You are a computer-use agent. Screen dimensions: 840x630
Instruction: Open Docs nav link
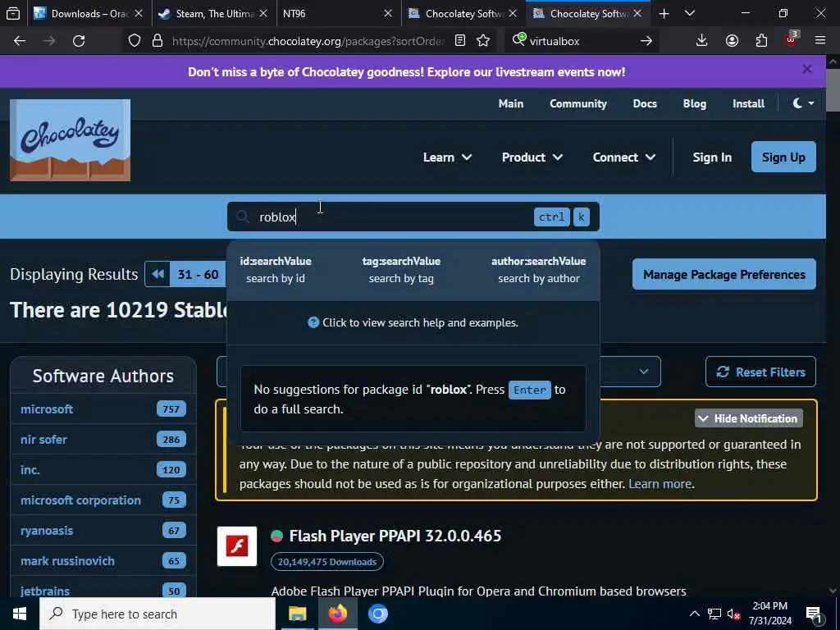click(x=645, y=103)
